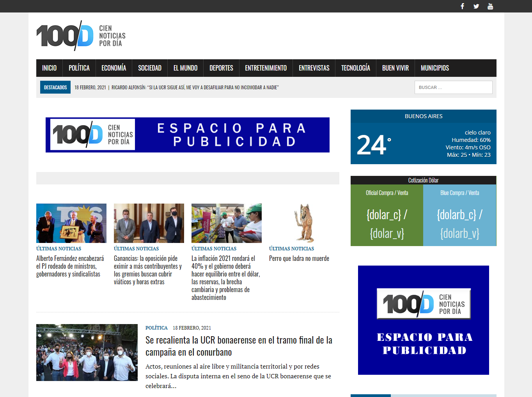Click the Política category tag on article
The height and width of the screenshot is (397, 532).
coord(156,328)
